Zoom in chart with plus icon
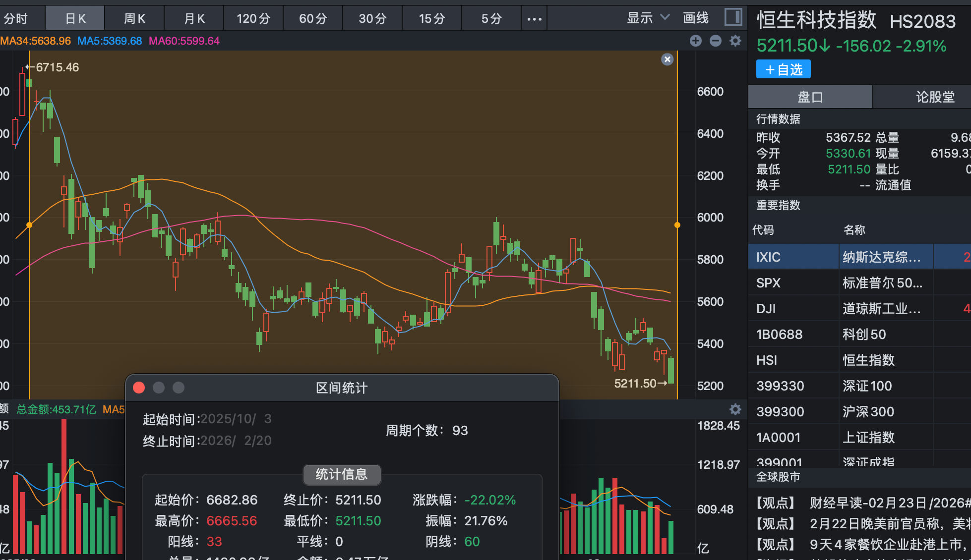 tap(696, 41)
